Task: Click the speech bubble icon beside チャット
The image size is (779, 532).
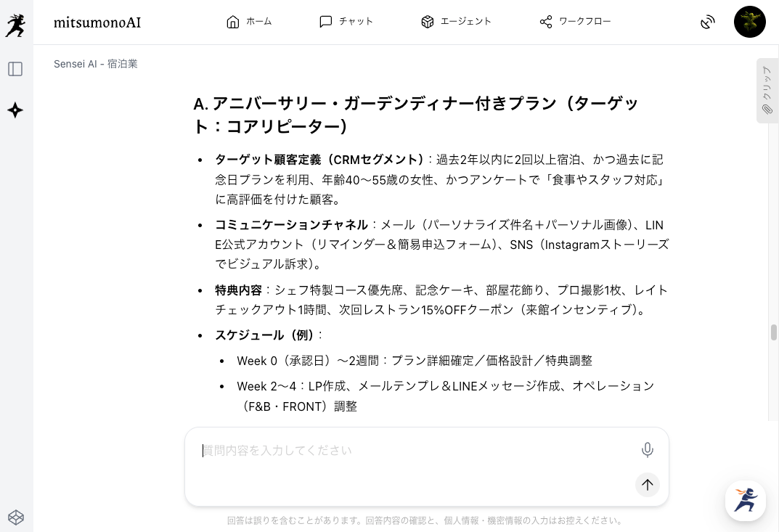Action: (x=326, y=22)
